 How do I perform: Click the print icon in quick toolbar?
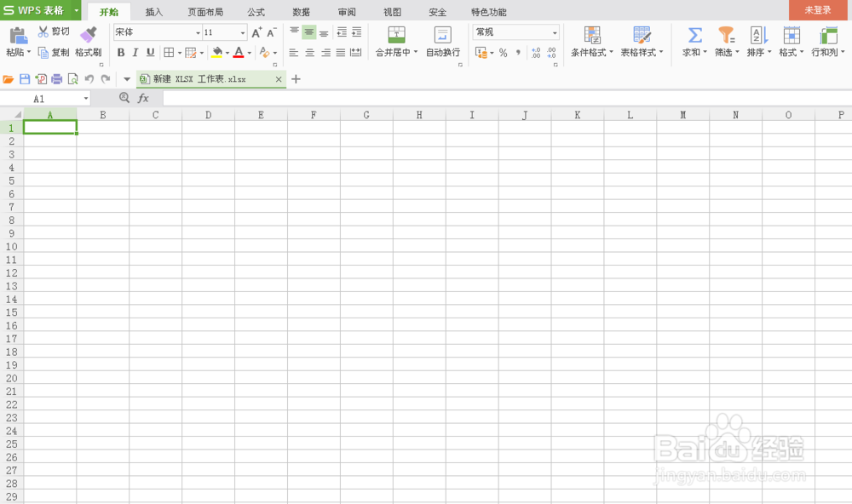click(x=56, y=79)
